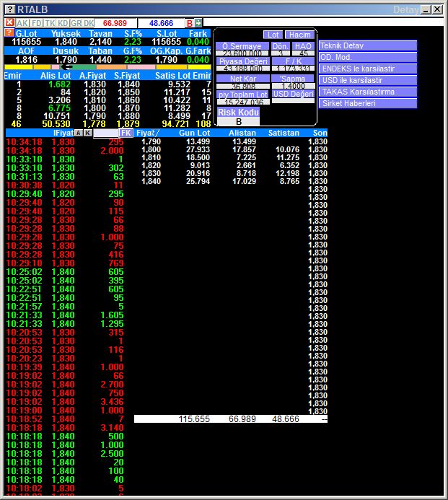Viewport: 448px width, 500px height.
Task: Click the Tavan value 2,140
Action: (x=100, y=42)
